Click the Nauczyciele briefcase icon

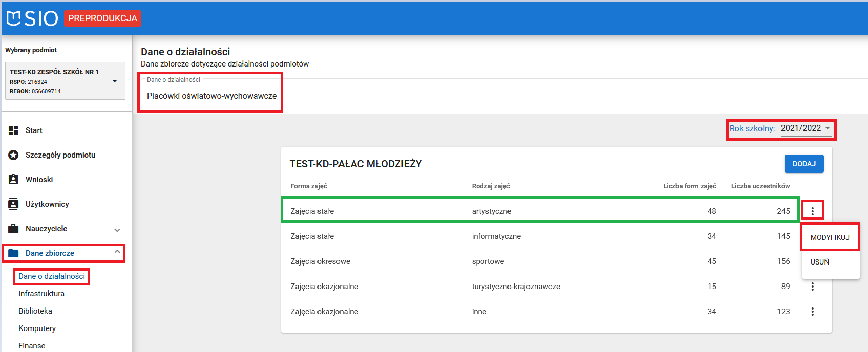pyautogui.click(x=14, y=229)
